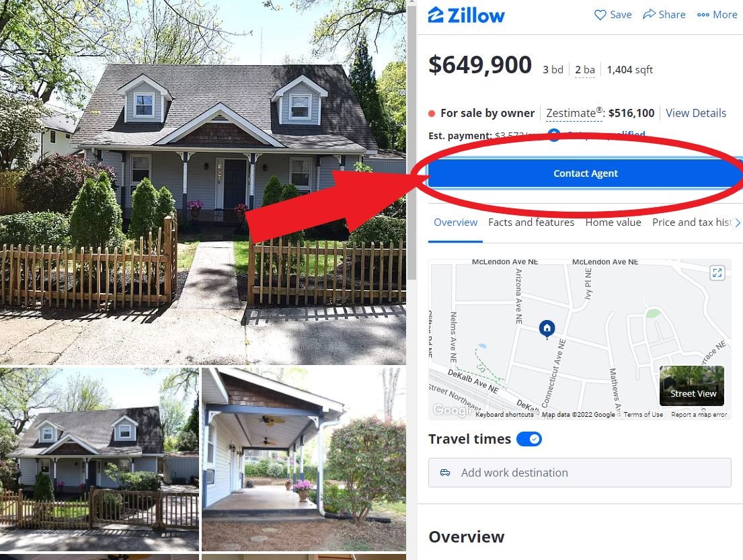Open Price and tax history tab
This screenshot has width=743, height=560.
pyautogui.click(x=692, y=223)
